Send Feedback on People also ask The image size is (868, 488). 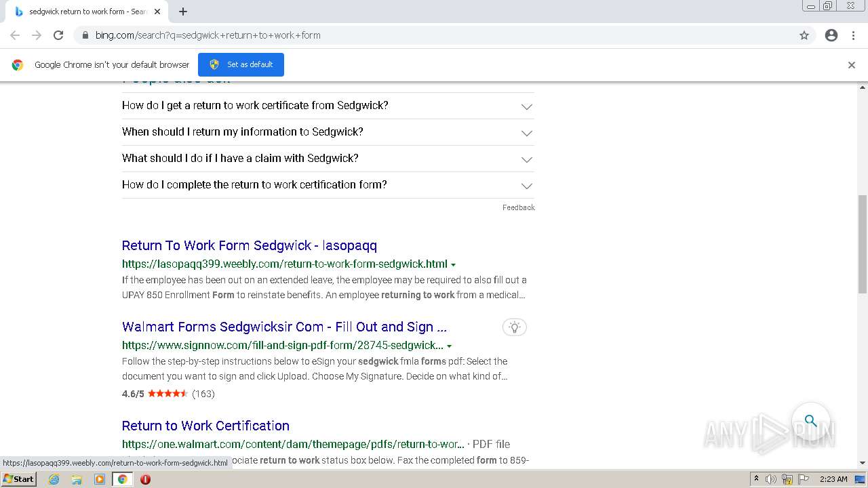click(x=518, y=207)
